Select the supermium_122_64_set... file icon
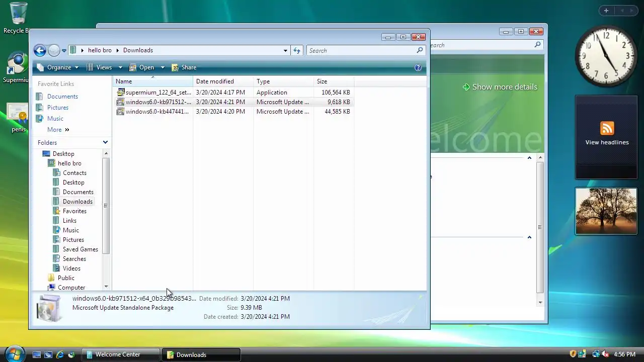The image size is (644, 362). click(120, 93)
